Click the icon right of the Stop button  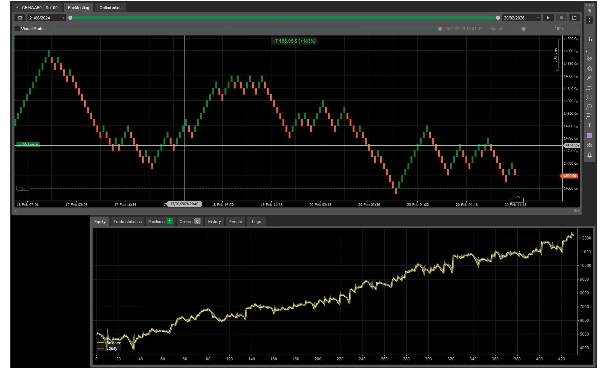[574, 18]
